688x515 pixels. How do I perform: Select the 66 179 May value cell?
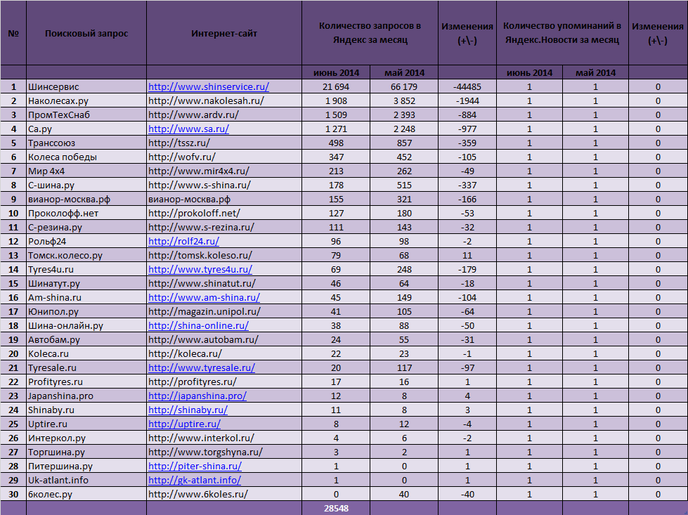[404, 86]
